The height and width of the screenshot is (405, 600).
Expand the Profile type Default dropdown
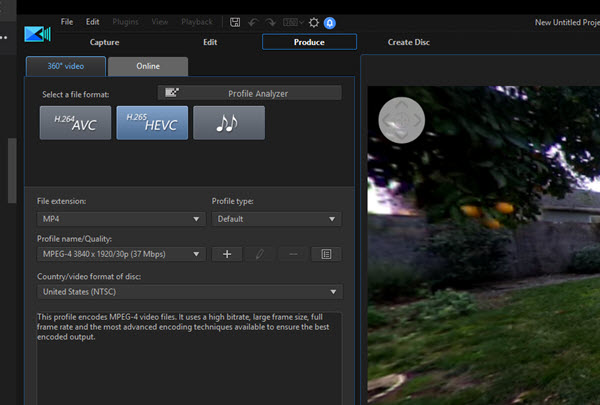(x=276, y=219)
